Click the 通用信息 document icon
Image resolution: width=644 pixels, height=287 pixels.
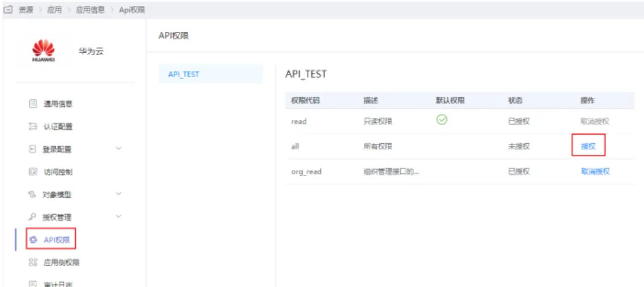point(33,104)
